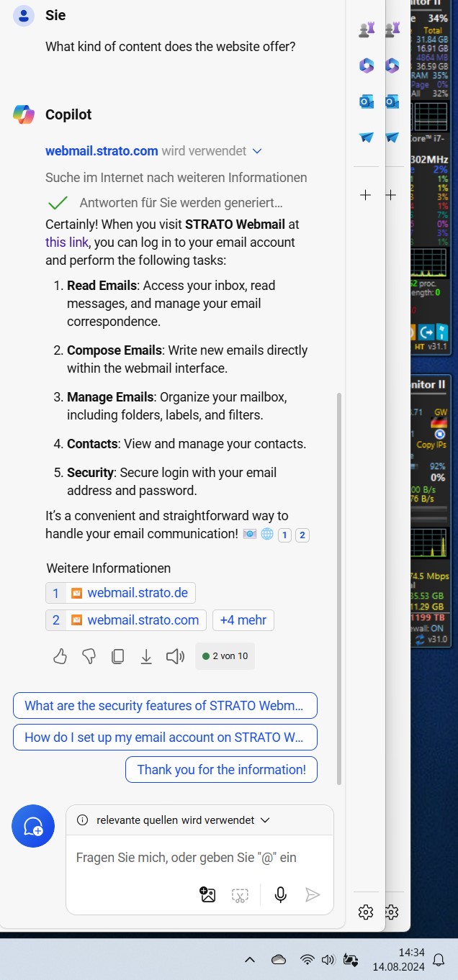Click 'Manage Emails' bold list item
This screenshot has width=458, height=980.
[110, 397]
